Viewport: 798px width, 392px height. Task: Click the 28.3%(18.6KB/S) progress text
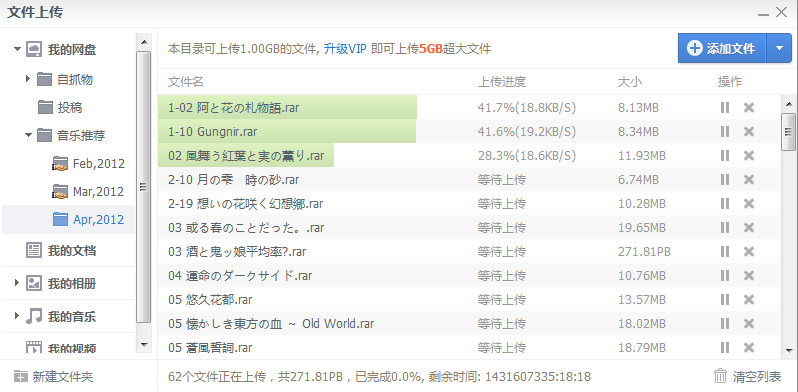(527, 155)
